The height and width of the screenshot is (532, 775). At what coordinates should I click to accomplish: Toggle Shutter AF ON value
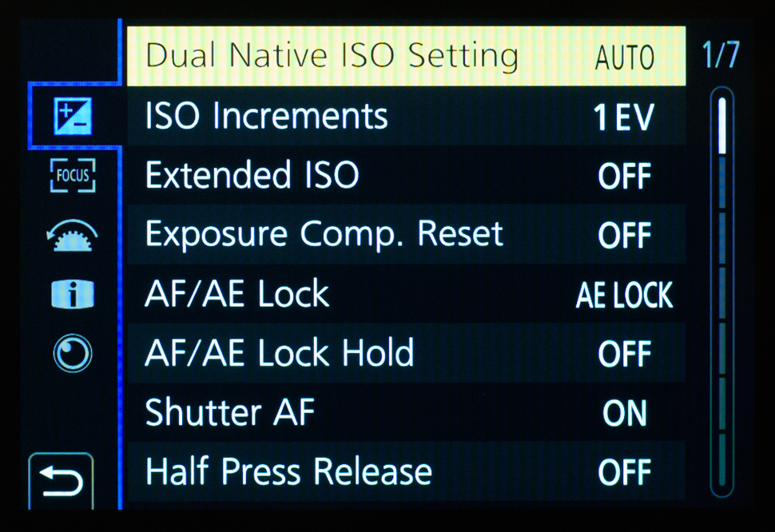tap(624, 413)
